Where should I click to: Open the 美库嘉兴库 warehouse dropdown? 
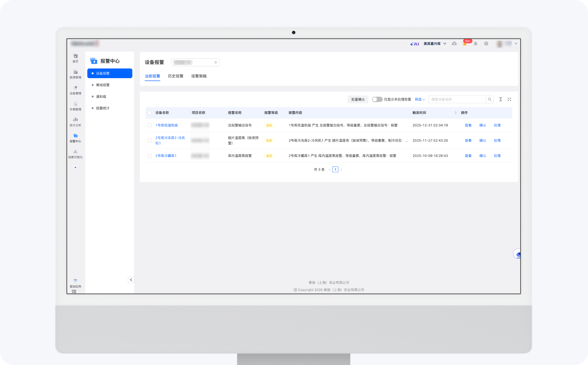(x=435, y=44)
